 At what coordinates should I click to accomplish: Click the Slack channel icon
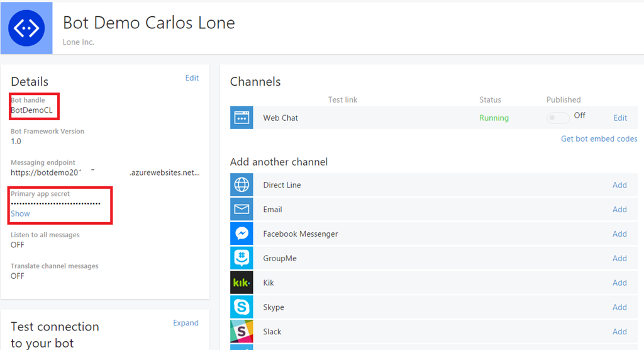pyautogui.click(x=241, y=332)
